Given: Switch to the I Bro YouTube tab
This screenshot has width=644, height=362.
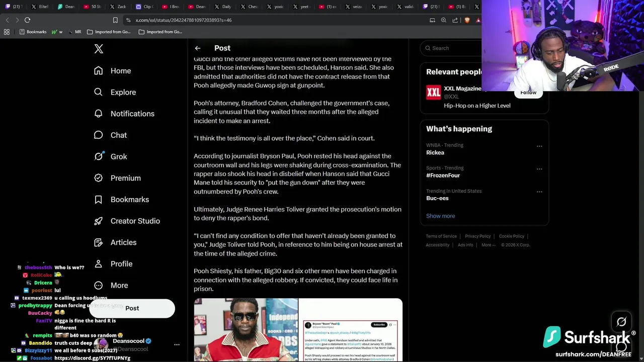Looking at the screenshot, I should click(171, 7).
